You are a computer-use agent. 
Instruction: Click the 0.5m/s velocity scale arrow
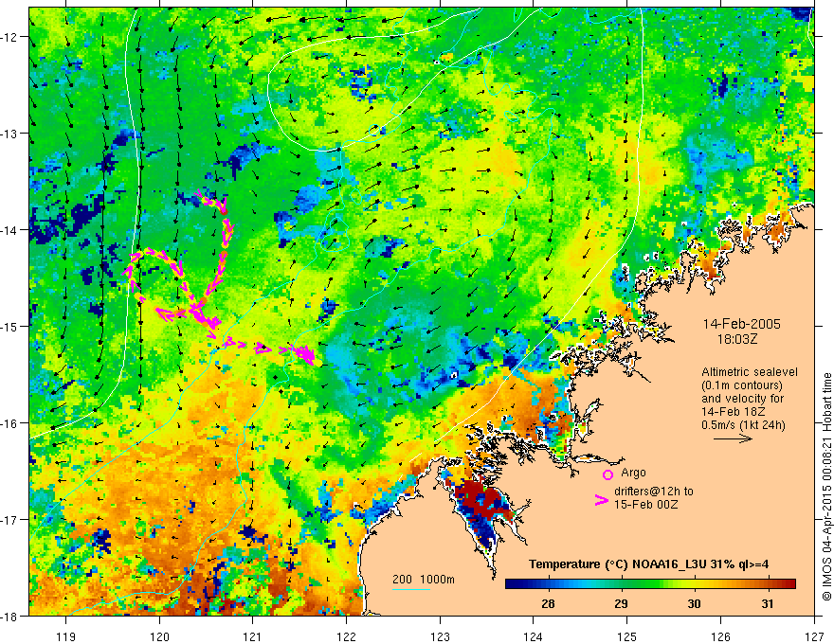[733, 438]
